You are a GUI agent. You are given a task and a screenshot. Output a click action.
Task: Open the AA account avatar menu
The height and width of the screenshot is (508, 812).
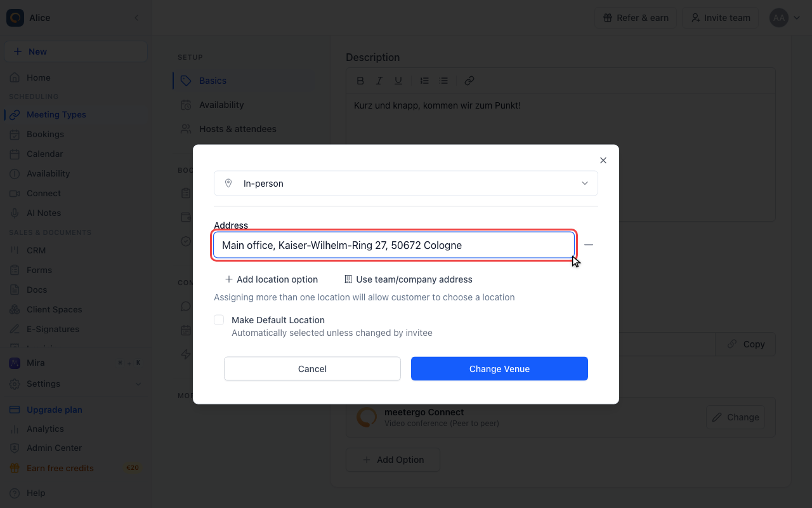point(785,18)
